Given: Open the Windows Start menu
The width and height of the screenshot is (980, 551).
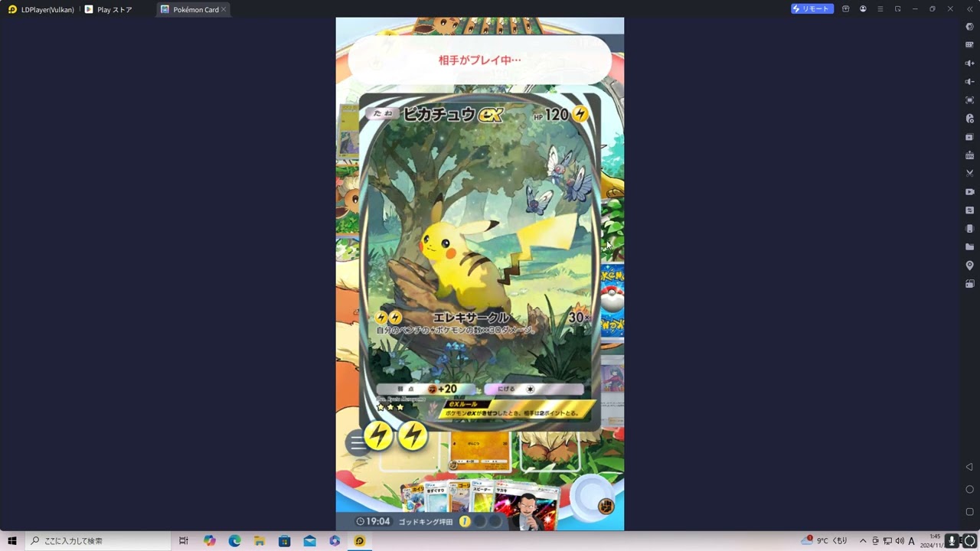Looking at the screenshot, I should click(x=12, y=541).
